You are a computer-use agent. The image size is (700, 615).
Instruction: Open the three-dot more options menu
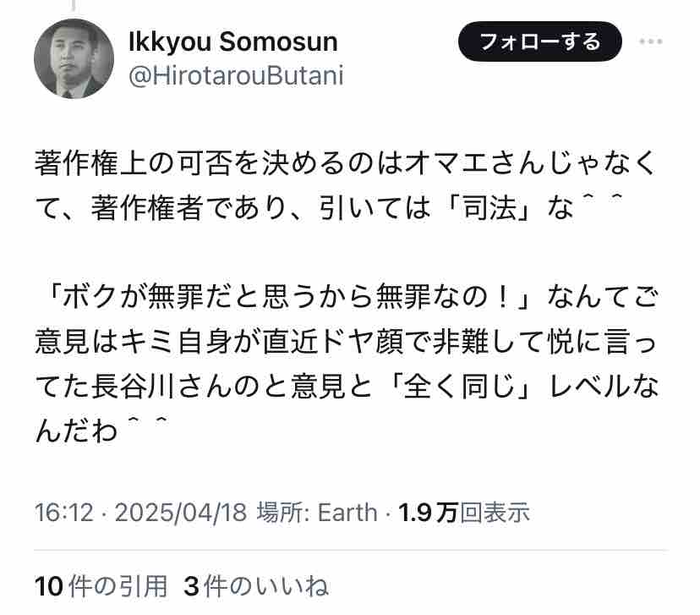650,41
